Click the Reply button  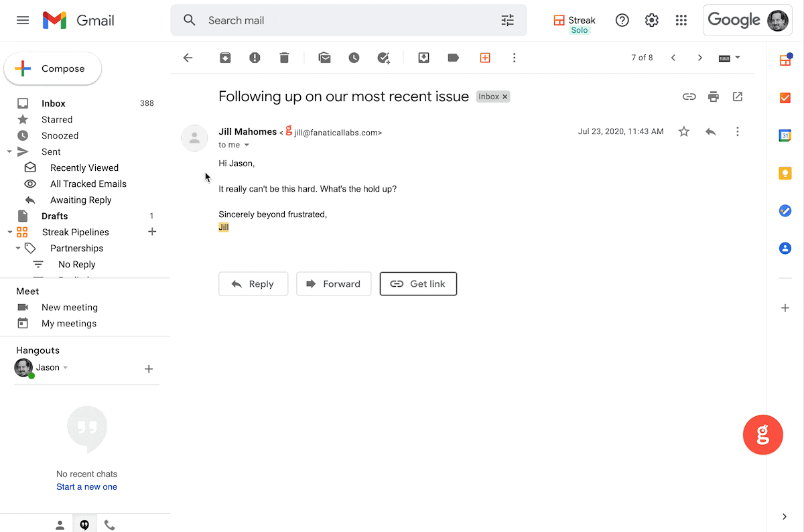253,284
